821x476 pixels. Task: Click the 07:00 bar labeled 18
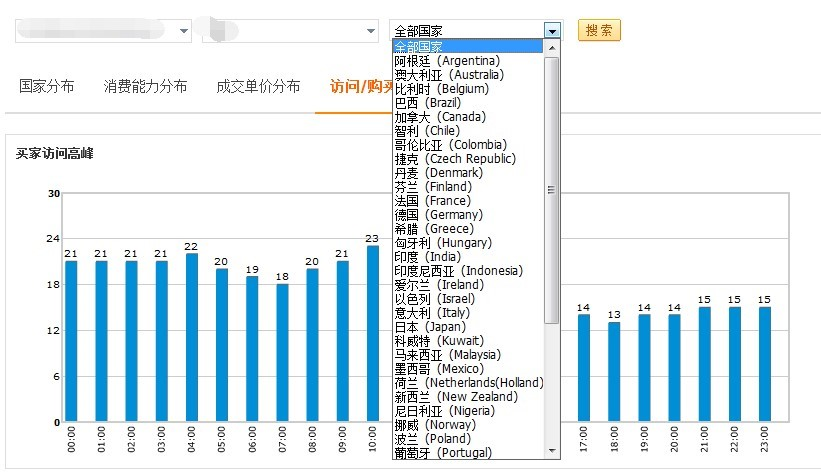coord(282,352)
